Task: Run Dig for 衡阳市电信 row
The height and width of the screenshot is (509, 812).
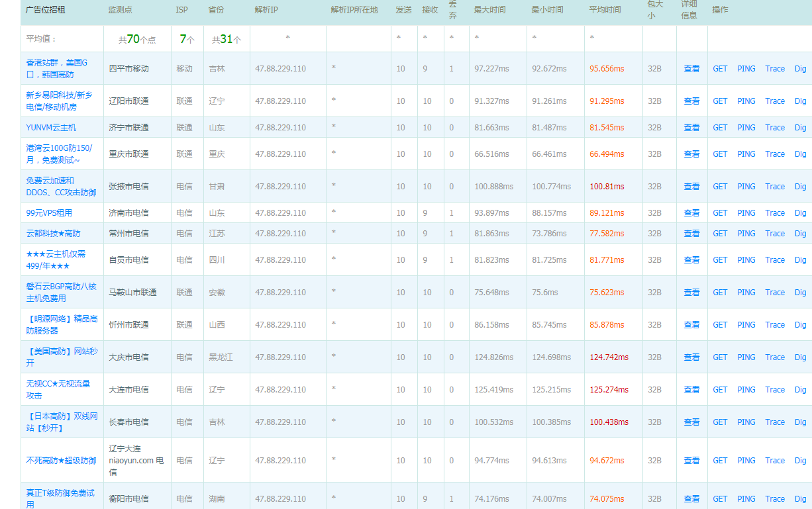Action: 801,499
